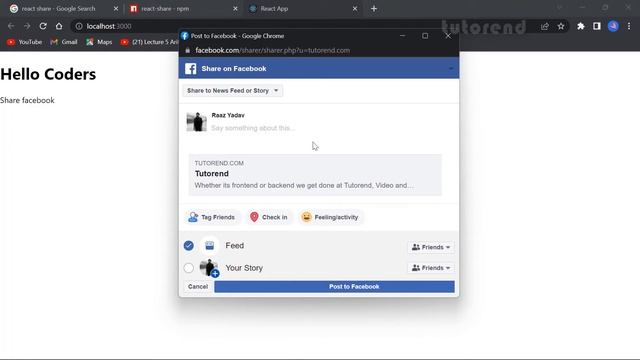Viewport: 640px width, 360px height.
Task: Reload the localhost page
Action: 43,26
